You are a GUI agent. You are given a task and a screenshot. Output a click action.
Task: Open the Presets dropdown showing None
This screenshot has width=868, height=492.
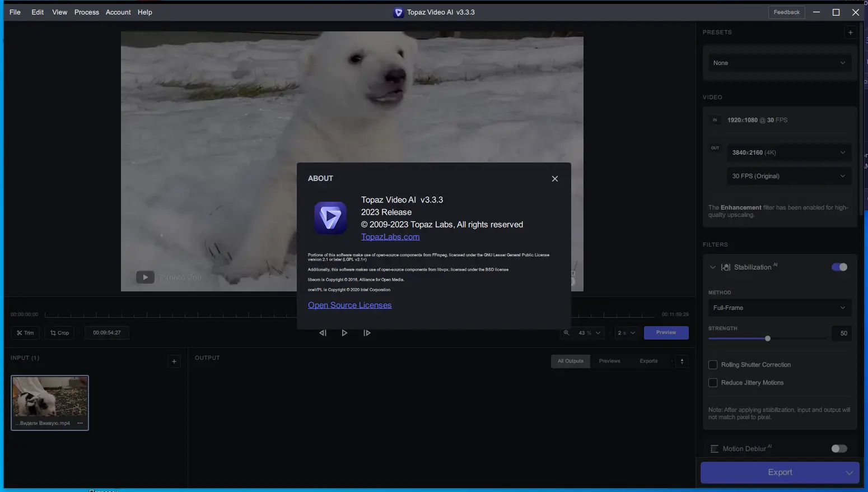[x=780, y=63]
